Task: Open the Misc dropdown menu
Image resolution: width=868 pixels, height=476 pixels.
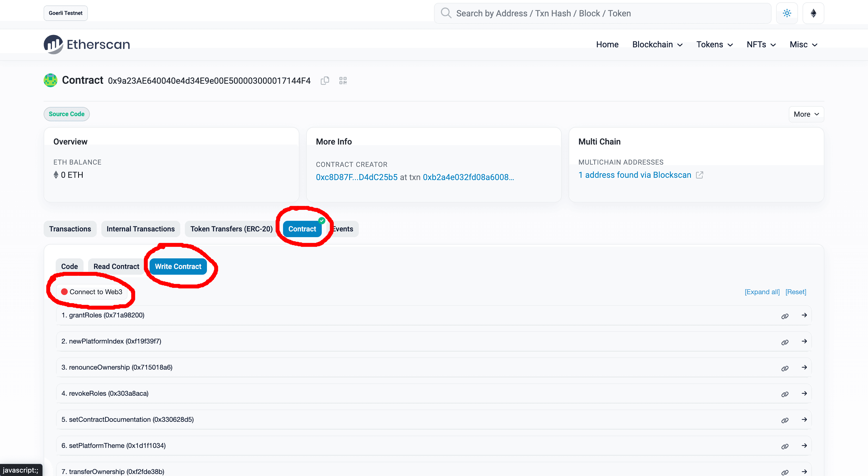Action: 803,44
